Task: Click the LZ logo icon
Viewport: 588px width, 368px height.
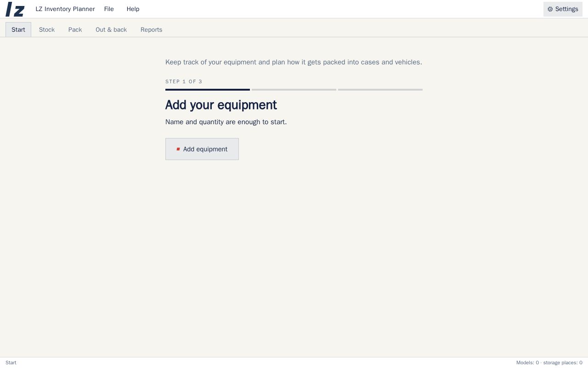Action: pos(15,9)
